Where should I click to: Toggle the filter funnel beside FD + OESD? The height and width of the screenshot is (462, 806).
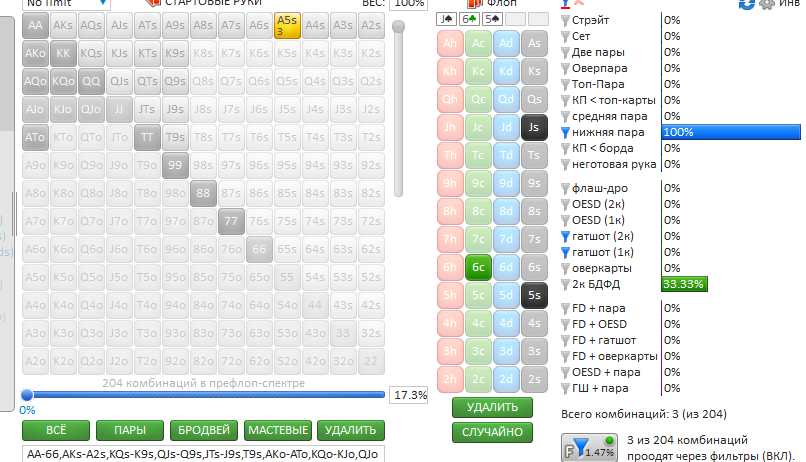pyautogui.click(x=565, y=324)
